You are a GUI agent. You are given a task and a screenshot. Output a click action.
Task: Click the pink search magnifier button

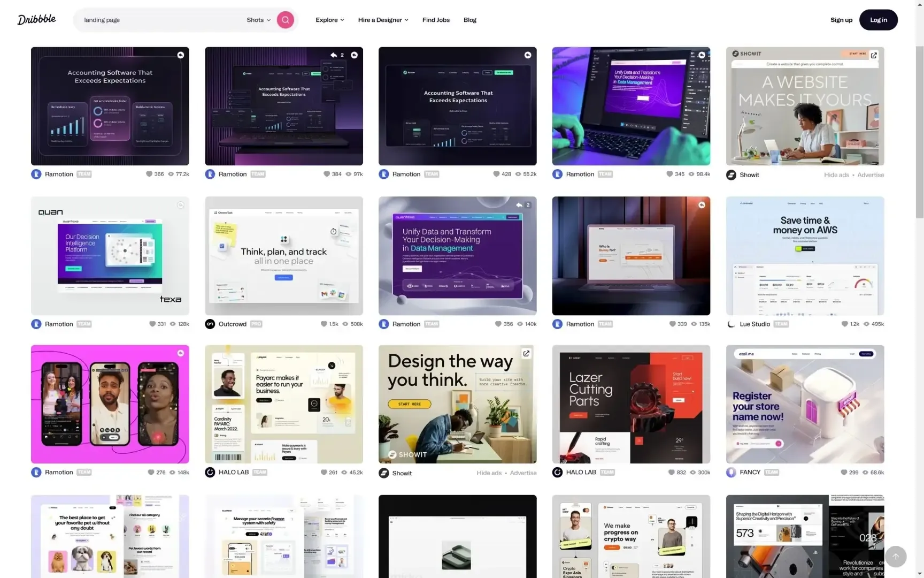pyautogui.click(x=286, y=20)
